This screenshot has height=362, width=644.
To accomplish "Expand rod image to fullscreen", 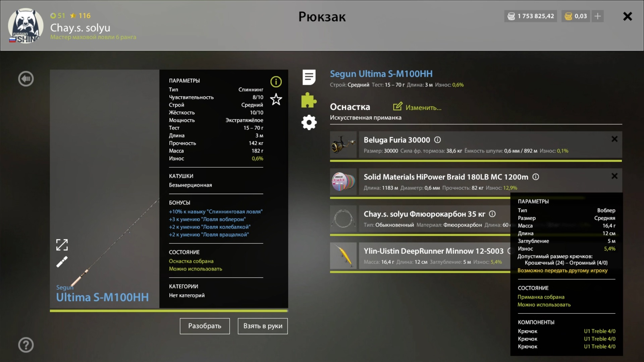I will tap(62, 245).
